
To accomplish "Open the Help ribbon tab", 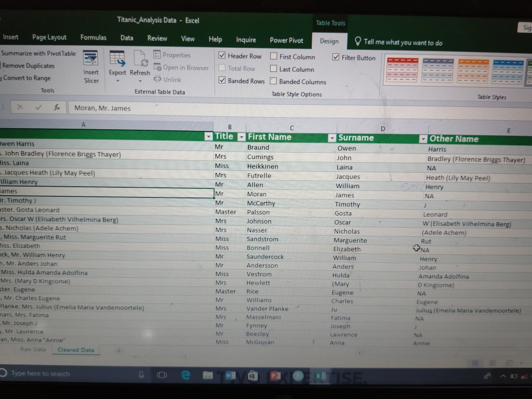I will pos(215,39).
